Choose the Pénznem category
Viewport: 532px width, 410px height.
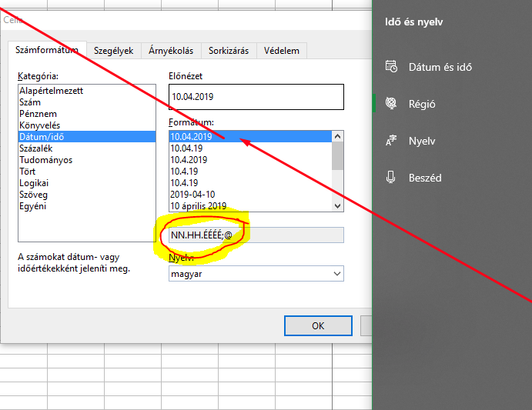coord(38,114)
